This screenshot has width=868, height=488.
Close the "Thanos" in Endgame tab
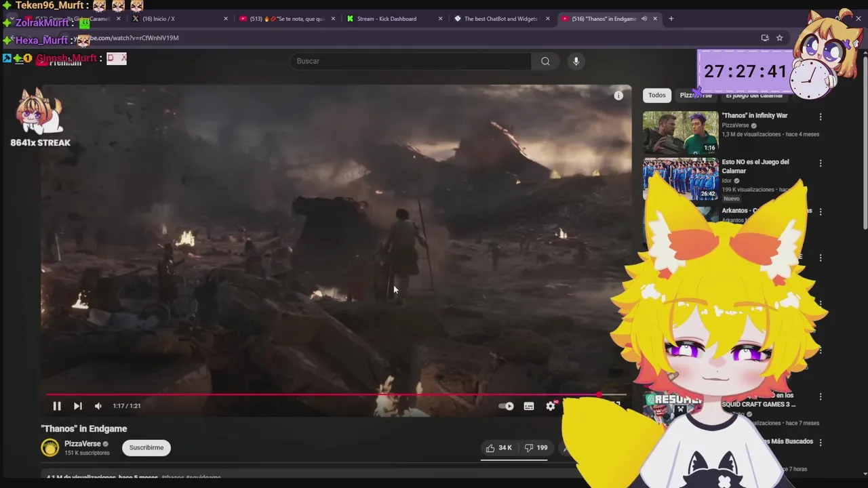pos(655,19)
